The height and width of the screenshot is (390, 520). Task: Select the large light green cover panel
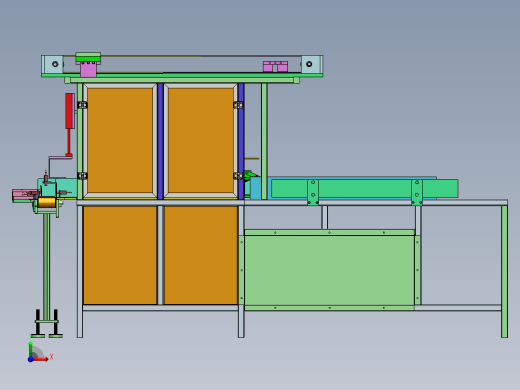click(329, 270)
